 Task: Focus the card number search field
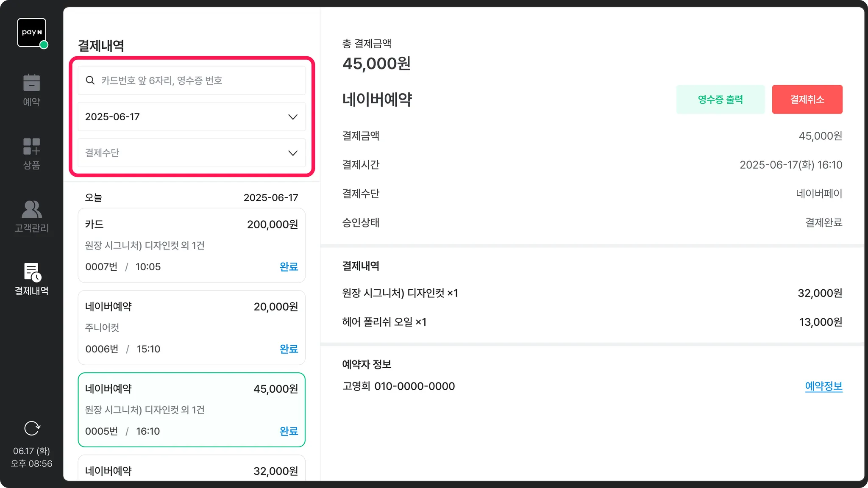199,80
